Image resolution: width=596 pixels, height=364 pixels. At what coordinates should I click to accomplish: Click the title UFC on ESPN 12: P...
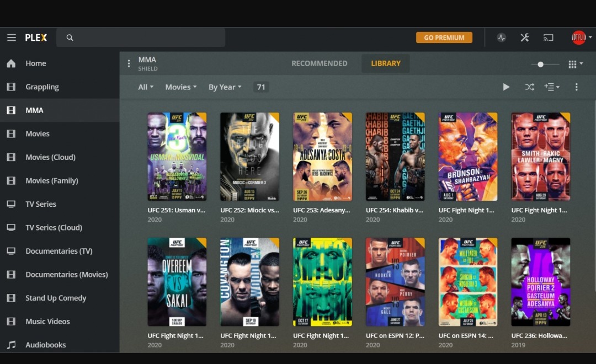tap(395, 335)
